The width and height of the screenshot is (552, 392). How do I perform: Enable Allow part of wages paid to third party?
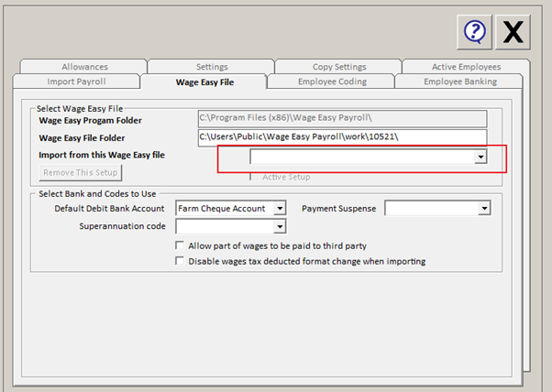pyautogui.click(x=180, y=245)
